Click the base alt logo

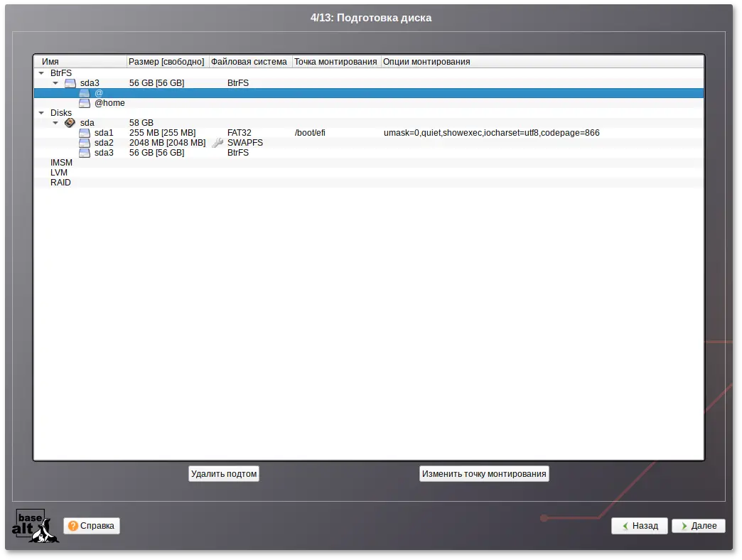[x=35, y=526]
